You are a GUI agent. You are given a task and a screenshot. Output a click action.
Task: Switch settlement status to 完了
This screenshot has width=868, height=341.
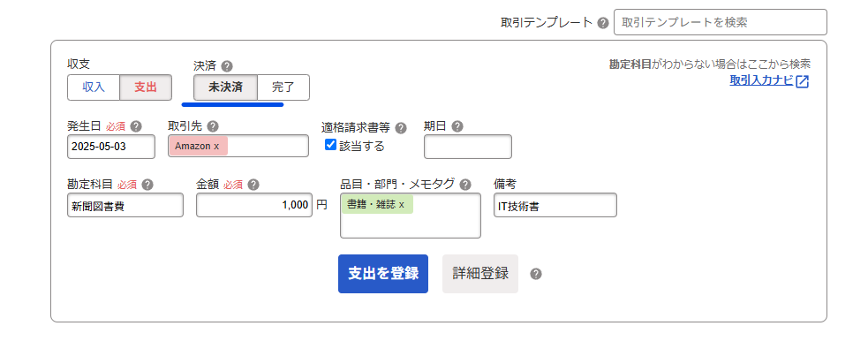tap(283, 87)
